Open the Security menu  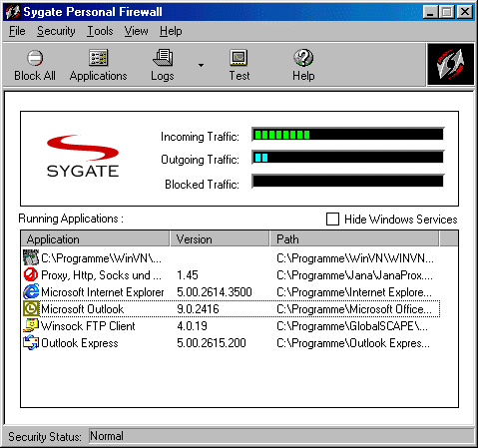click(56, 31)
